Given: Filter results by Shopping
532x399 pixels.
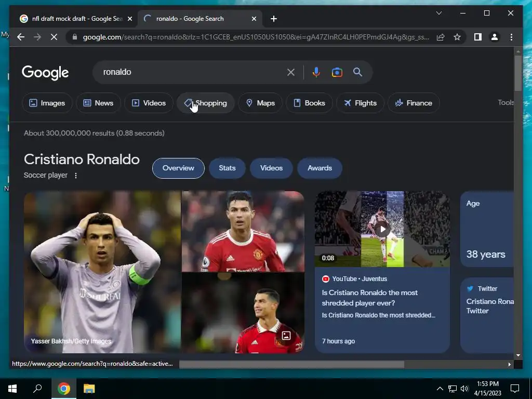Looking at the screenshot, I should (205, 103).
